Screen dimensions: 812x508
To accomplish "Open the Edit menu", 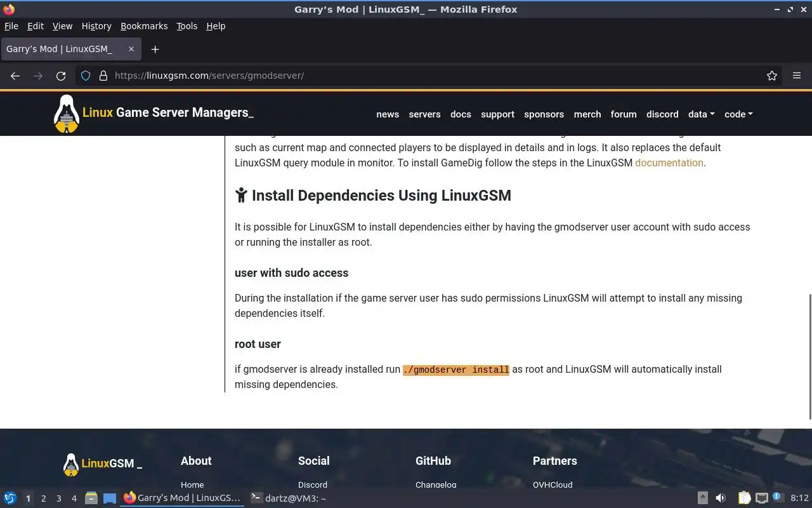I will click(x=36, y=26).
